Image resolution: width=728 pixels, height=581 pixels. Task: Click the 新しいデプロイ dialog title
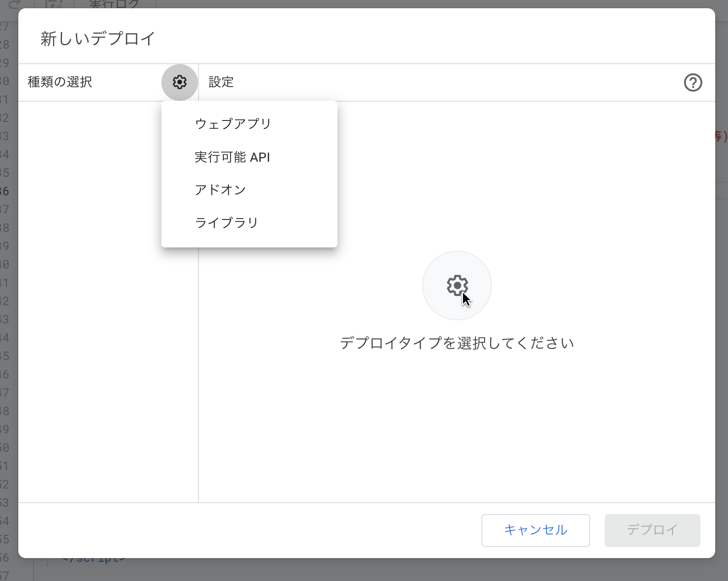click(x=98, y=38)
